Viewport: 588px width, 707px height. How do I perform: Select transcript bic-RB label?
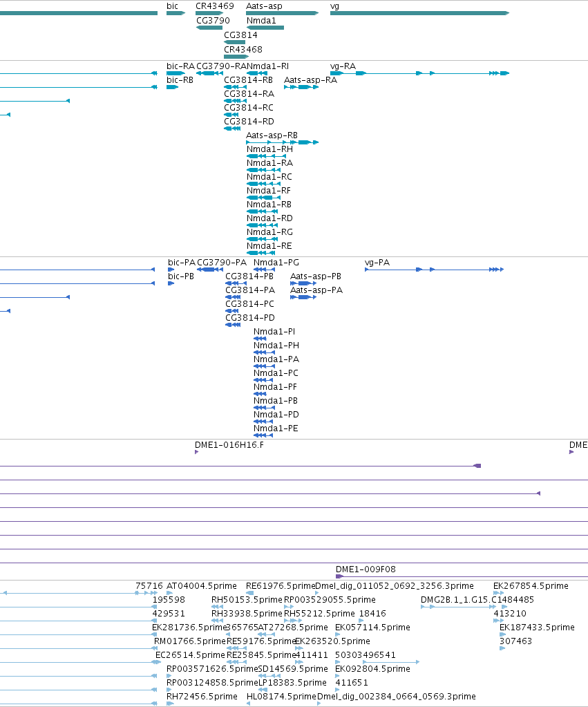(x=180, y=79)
